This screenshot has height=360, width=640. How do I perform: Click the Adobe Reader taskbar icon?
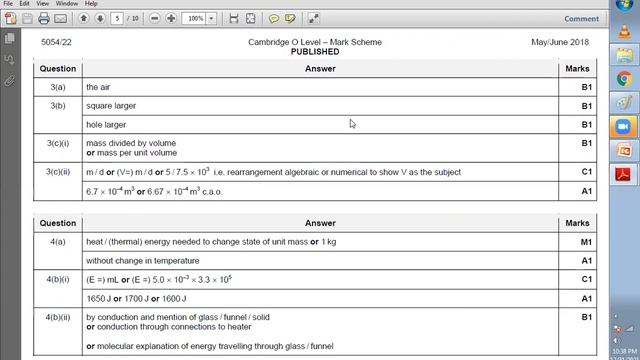click(624, 174)
